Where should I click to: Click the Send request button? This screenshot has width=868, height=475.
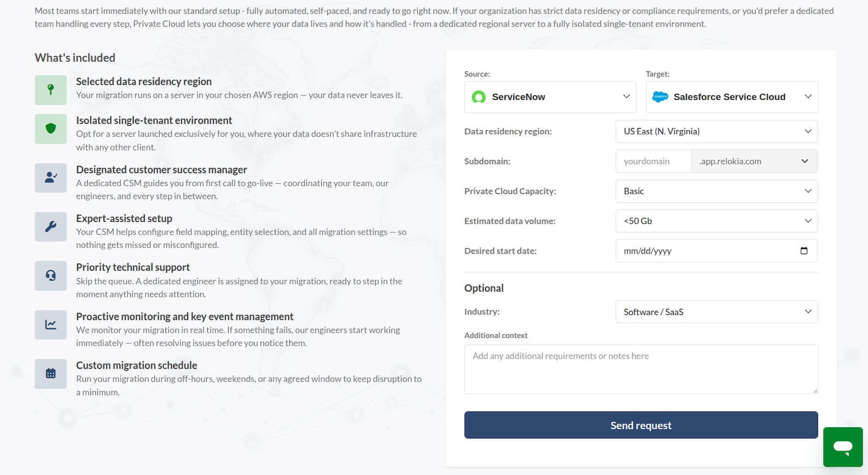pos(641,425)
